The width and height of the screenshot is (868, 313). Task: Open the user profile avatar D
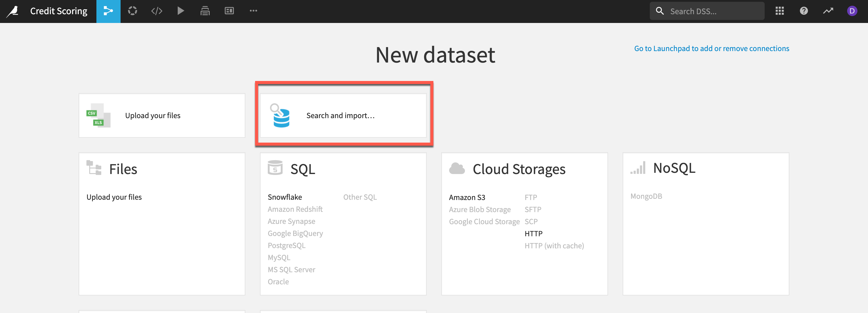[852, 11]
